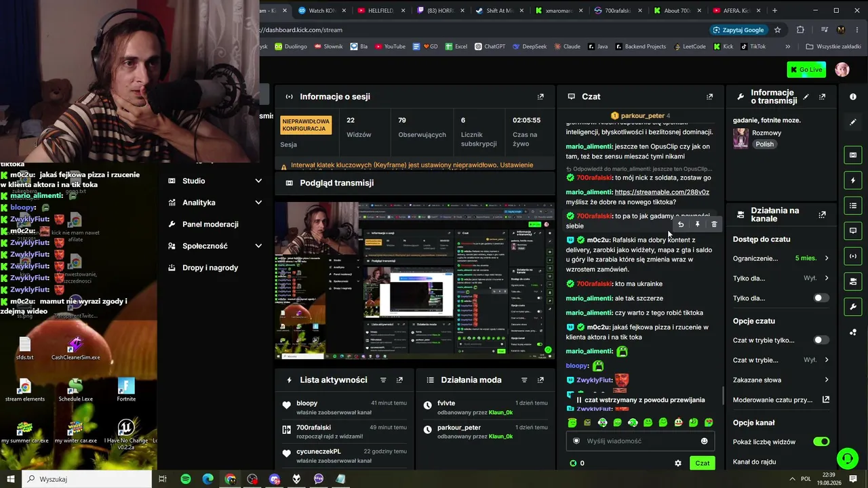Screen dimensions: 868x488
Task: Filter the Działania moda panel
Action: pyautogui.click(x=524, y=380)
